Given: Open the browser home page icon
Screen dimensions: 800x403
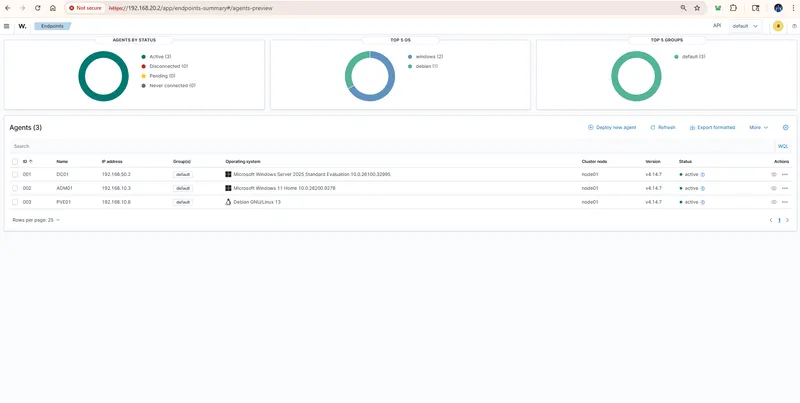Looking at the screenshot, I should coord(53,8).
